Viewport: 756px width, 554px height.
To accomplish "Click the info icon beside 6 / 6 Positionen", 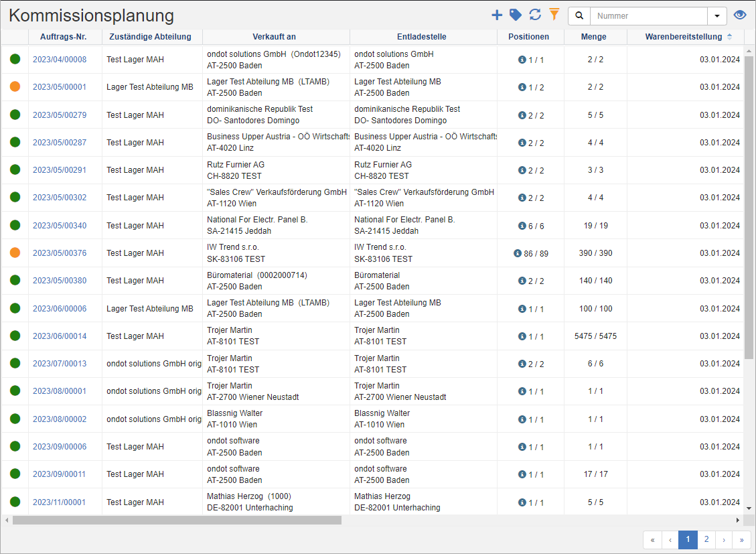I will click(522, 225).
